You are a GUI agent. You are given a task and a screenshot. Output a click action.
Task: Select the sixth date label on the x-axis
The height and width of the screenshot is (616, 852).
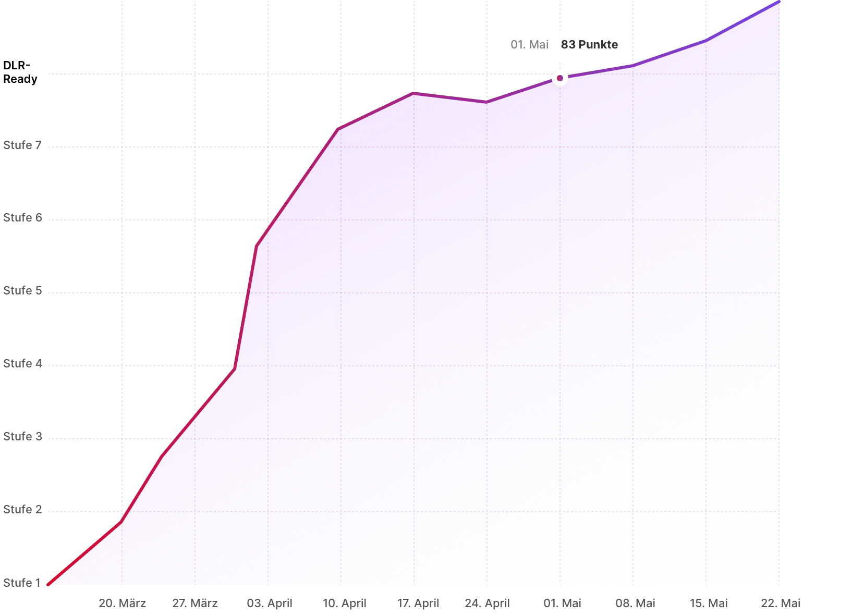pos(488,603)
